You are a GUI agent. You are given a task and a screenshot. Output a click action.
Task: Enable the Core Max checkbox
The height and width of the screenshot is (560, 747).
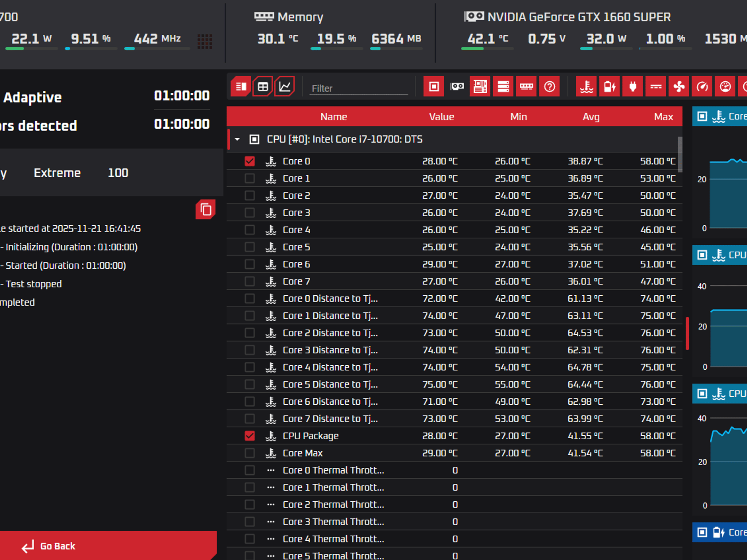(x=250, y=453)
